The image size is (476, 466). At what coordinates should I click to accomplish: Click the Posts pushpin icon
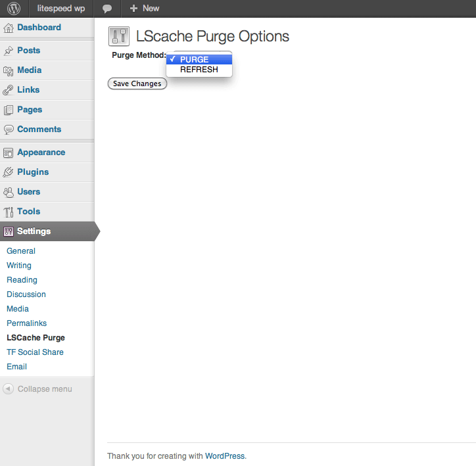point(9,51)
